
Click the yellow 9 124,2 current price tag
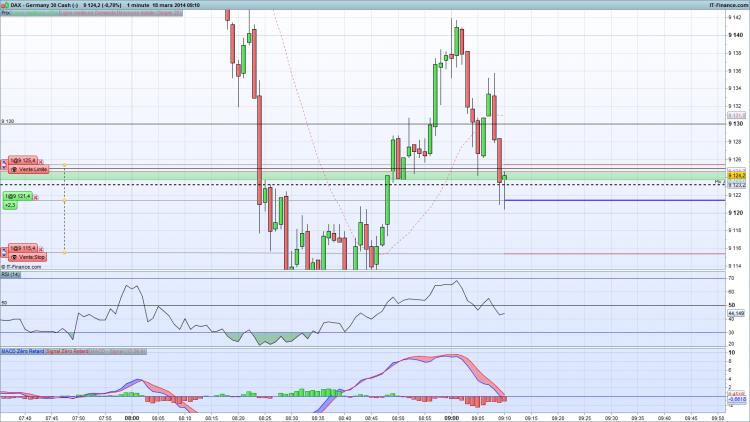pyautogui.click(x=737, y=176)
